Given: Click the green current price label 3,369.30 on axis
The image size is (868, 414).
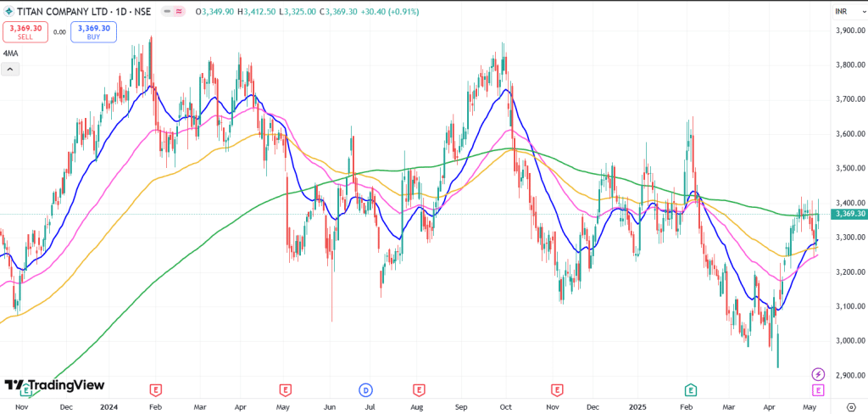Looking at the screenshot, I should point(849,214).
